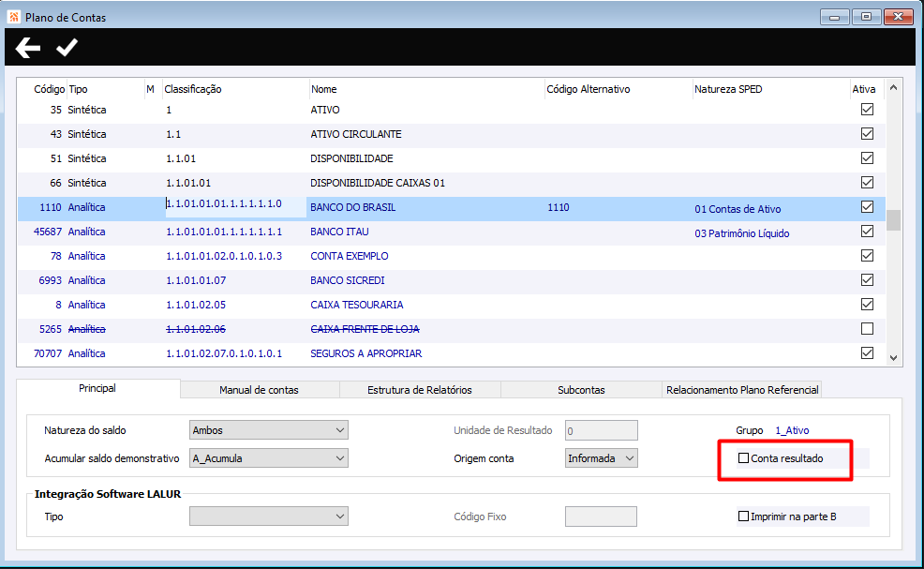924x569 pixels.
Task: Open the Natureza do saldo dropdown
Action: [x=269, y=430]
